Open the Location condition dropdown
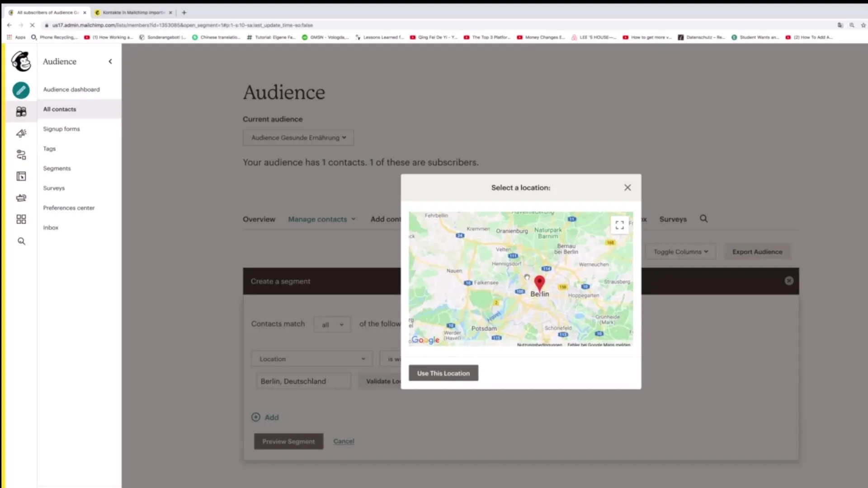 (312, 359)
